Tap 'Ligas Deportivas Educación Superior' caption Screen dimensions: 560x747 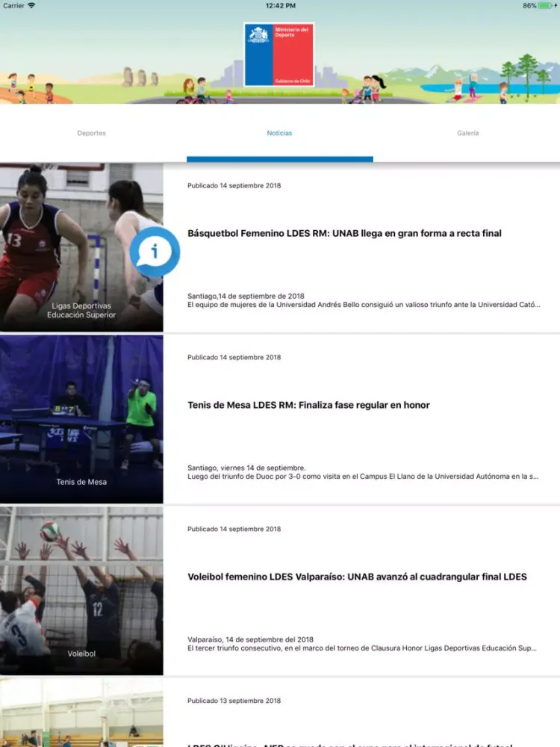[x=81, y=310]
